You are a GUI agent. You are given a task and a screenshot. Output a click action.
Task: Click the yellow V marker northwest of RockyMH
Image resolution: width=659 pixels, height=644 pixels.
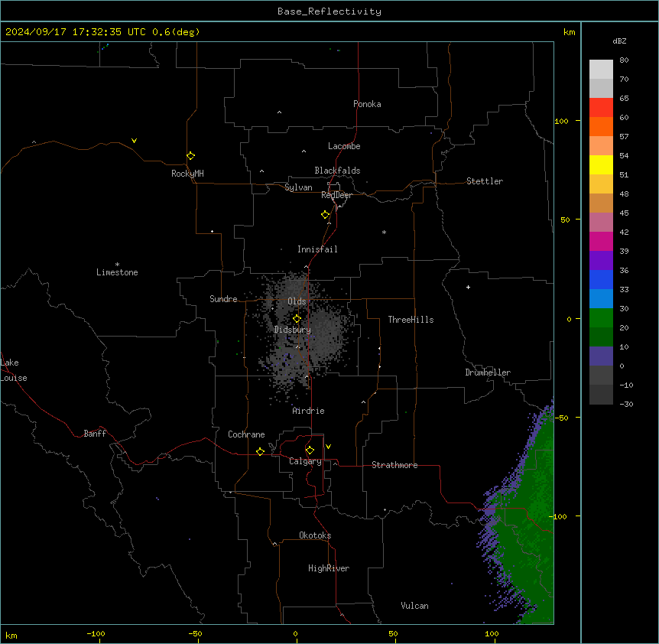134,141
